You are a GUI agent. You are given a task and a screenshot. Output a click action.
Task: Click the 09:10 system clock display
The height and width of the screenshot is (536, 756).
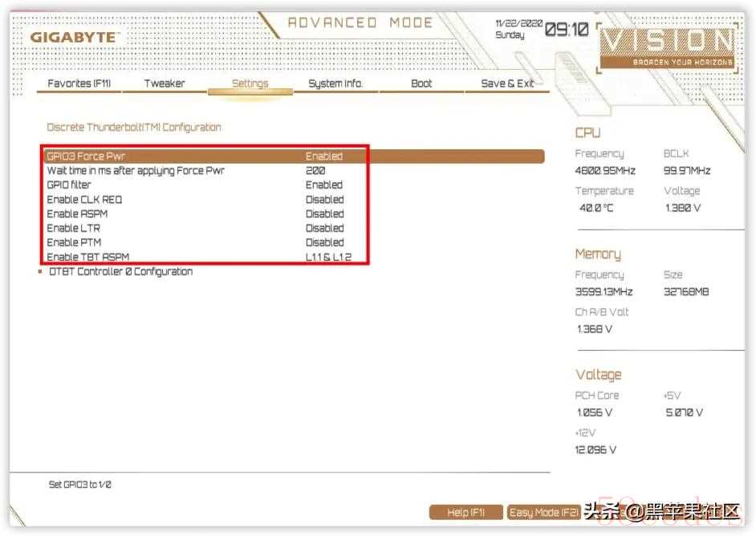coord(567,30)
